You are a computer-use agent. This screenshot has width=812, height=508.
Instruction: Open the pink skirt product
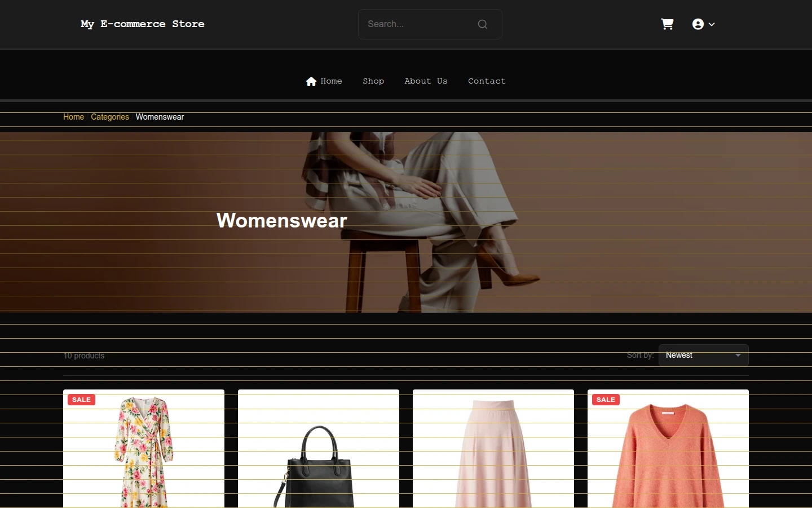tap(493, 449)
